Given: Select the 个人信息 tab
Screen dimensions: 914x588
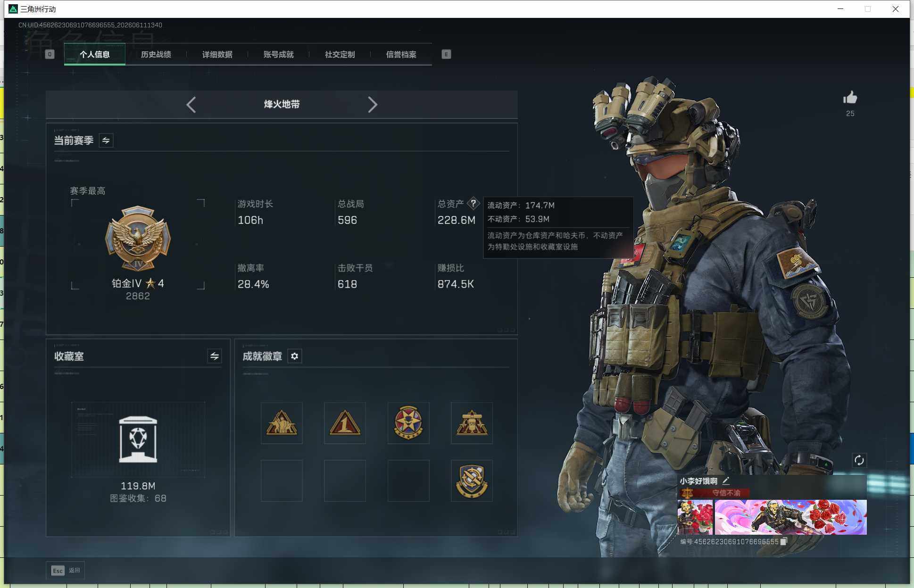Looking at the screenshot, I should [x=94, y=54].
